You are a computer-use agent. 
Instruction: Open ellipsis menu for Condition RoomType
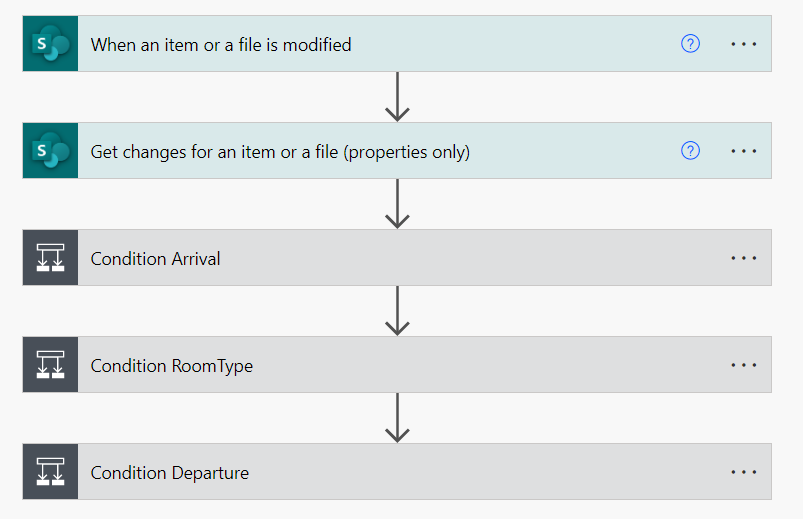tap(743, 365)
